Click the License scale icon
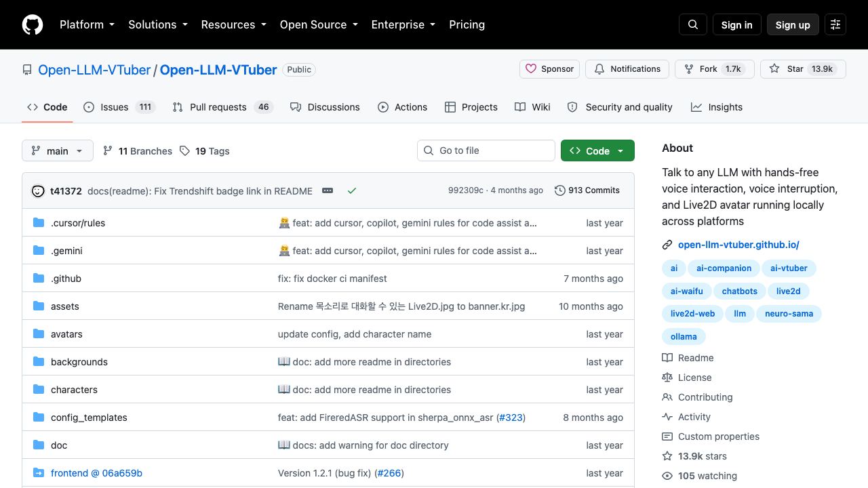868x488 pixels. click(667, 378)
